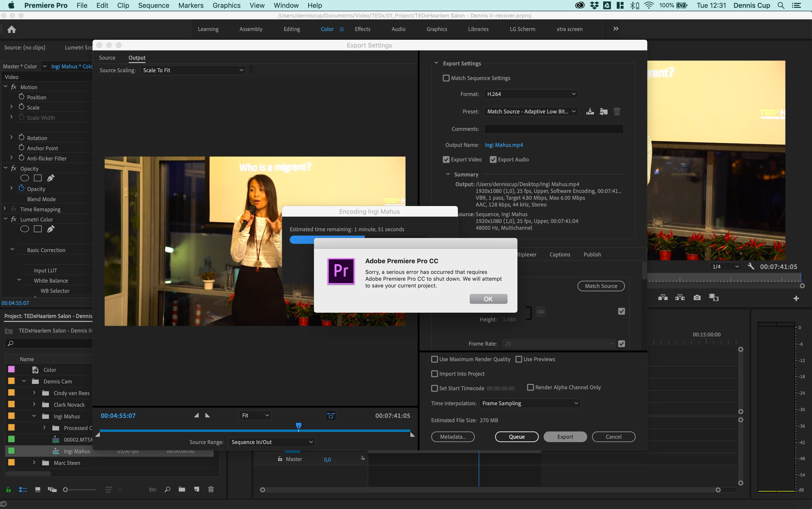The image size is (812, 509).
Task: Switch to the Source tab in Export Settings
Action: (107, 58)
